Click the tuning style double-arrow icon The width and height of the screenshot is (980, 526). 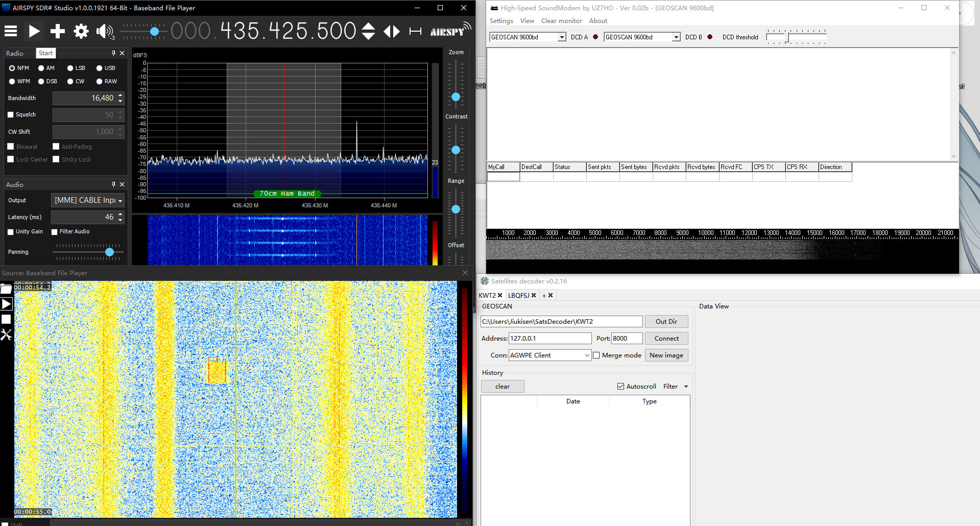[392, 31]
